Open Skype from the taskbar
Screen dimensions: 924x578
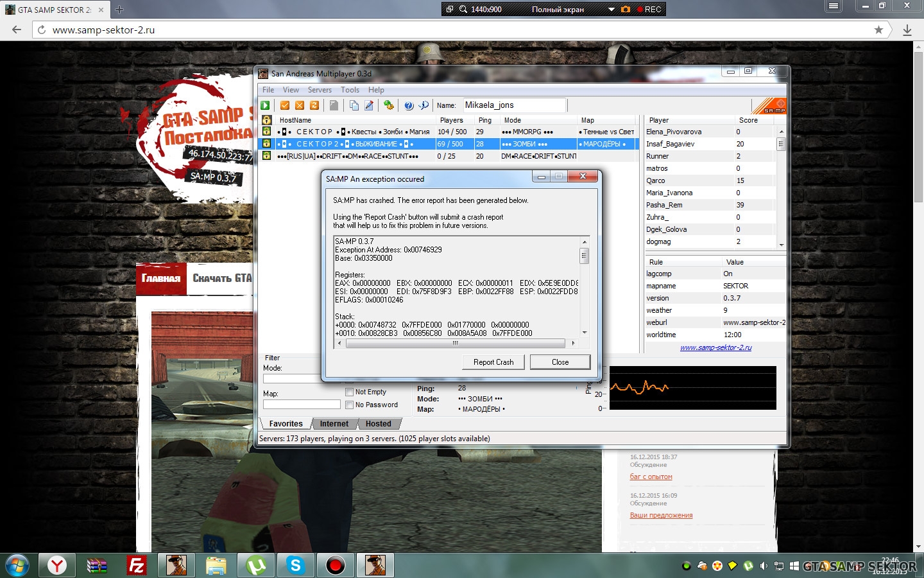coord(296,565)
